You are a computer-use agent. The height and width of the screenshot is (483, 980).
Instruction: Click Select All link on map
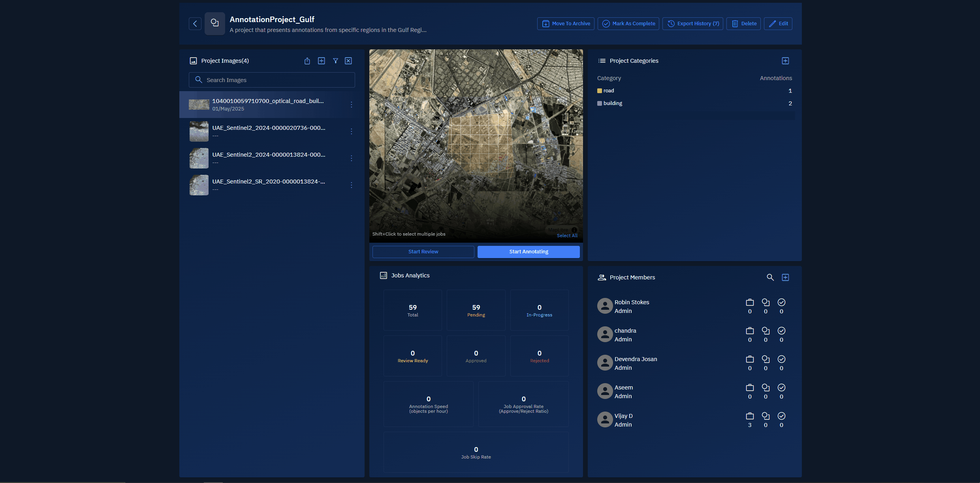click(x=567, y=236)
